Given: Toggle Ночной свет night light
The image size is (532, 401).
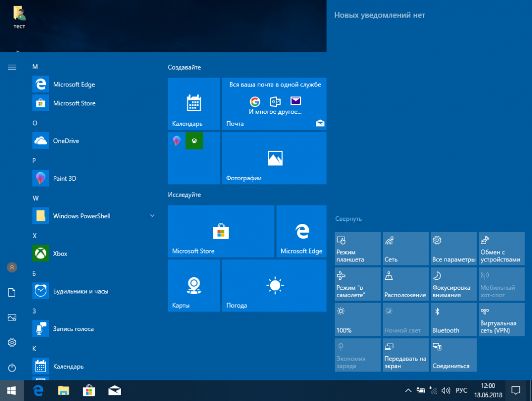Looking at the screenshot, I should tap(406, 319).
